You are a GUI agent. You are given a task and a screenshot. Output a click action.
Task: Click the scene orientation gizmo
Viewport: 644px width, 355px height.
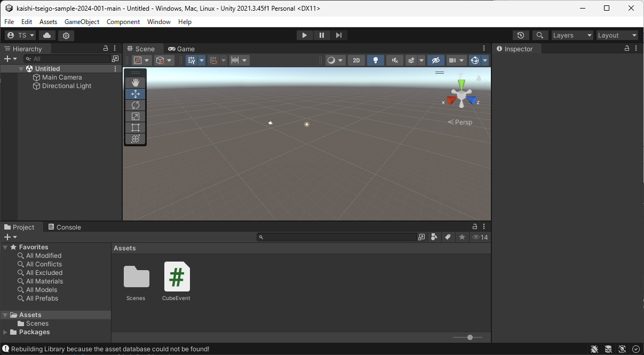pyautogui.click(x=462, y=95)
